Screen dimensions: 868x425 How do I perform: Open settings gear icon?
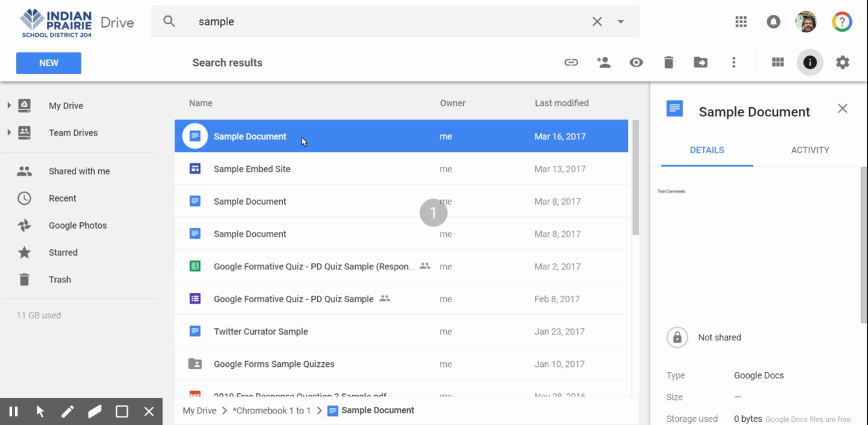[842, 63]
